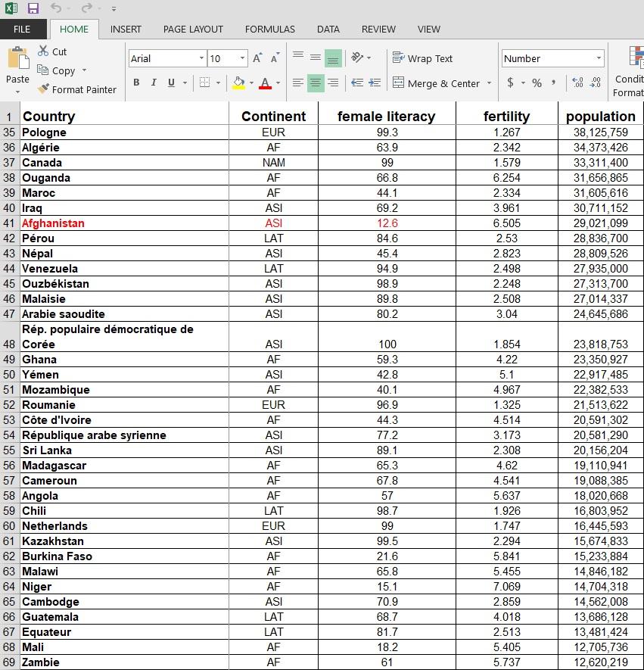Enable middle-align vertical alignment
Viewport: 644px width, 670px height.
(315, 58)
